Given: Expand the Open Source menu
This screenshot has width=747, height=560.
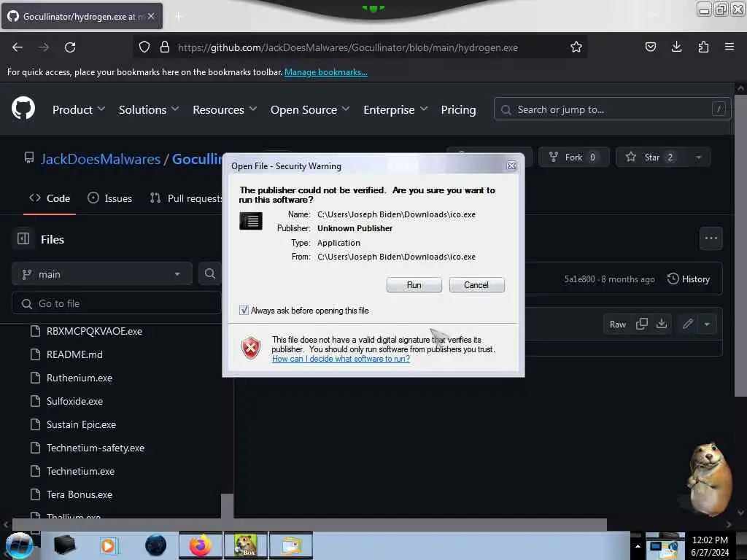Looking at the screenshot, I should click(x=309, y=109).
